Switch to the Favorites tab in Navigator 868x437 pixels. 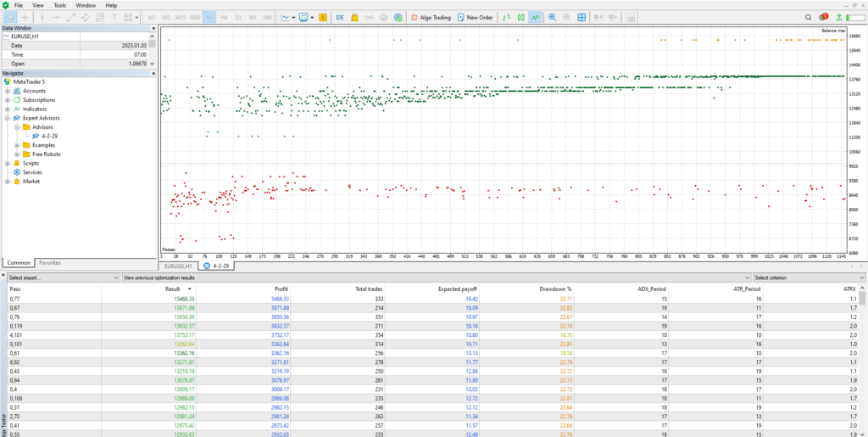pos(49,263)
